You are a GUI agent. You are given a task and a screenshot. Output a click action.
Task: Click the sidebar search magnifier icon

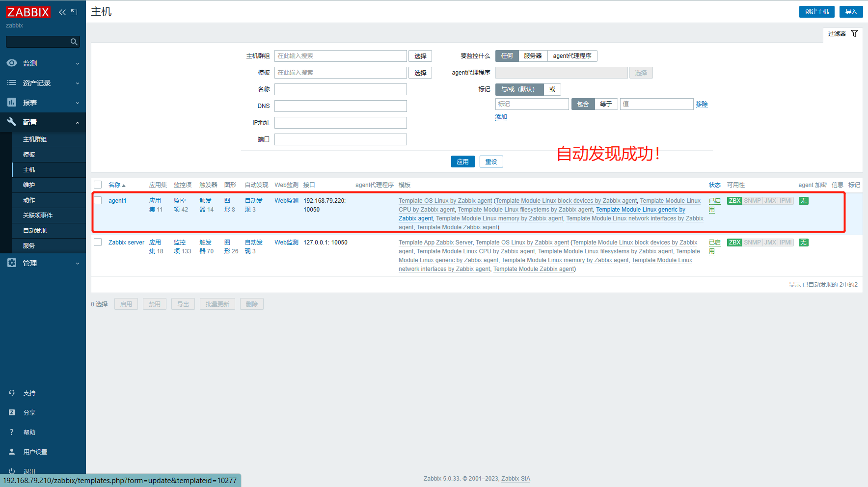74,42
